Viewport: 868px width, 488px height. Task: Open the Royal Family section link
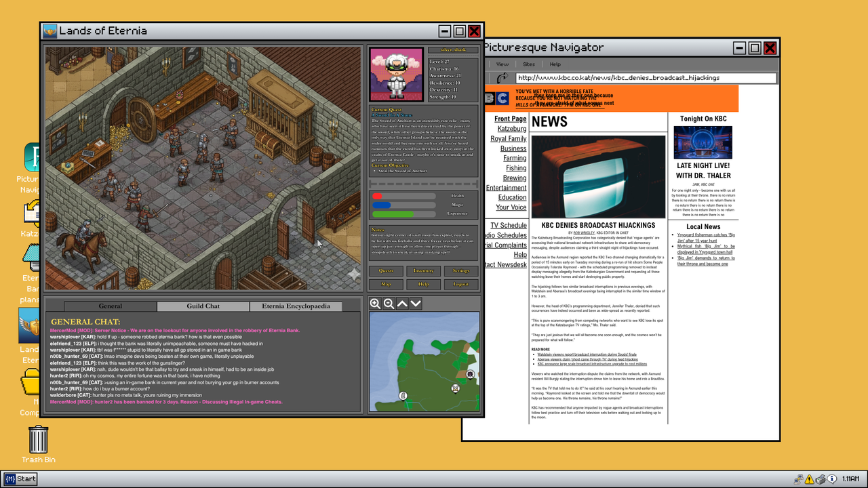(509, 139)
